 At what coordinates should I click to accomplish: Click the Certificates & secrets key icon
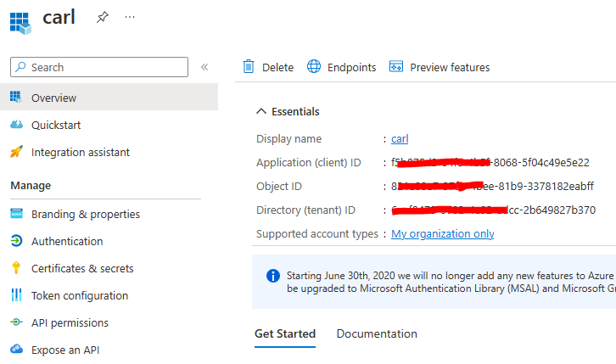pos(16,267)
